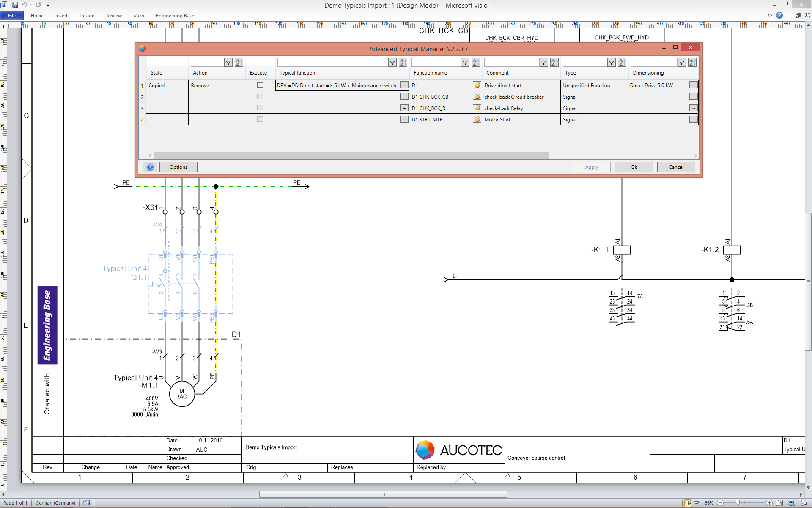
Task: Click the Options button
Action: [x=178, y=167]
